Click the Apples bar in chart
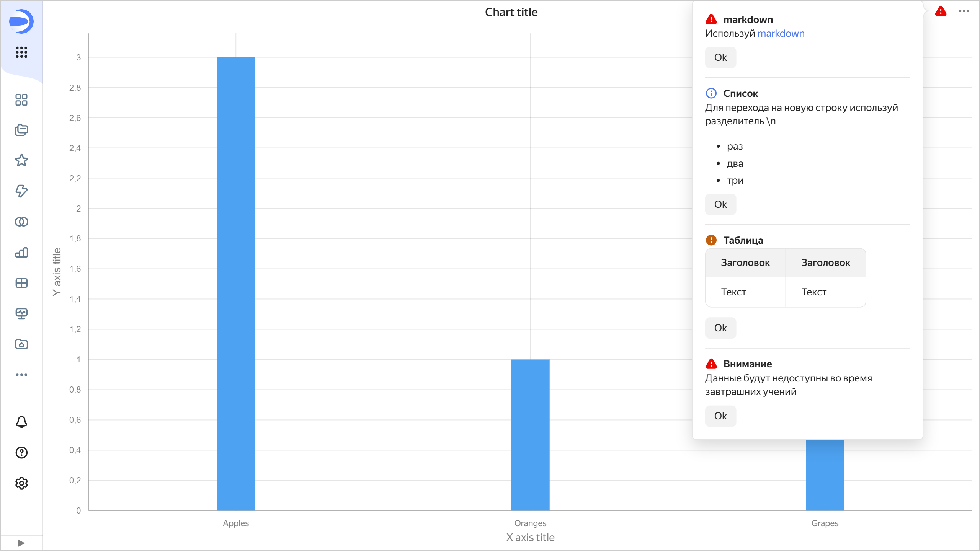 click(x=236, y=283)
